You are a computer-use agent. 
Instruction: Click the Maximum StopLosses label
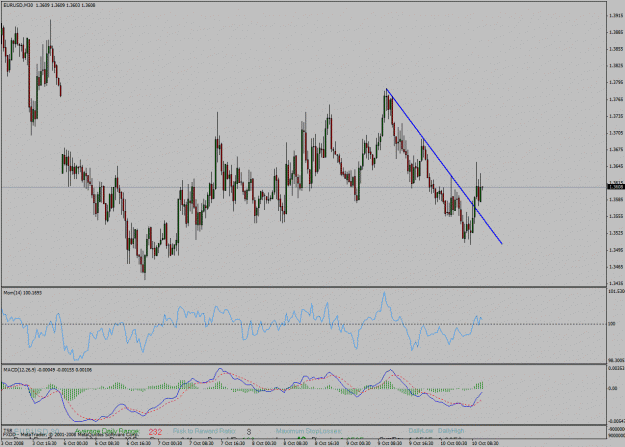309,431
